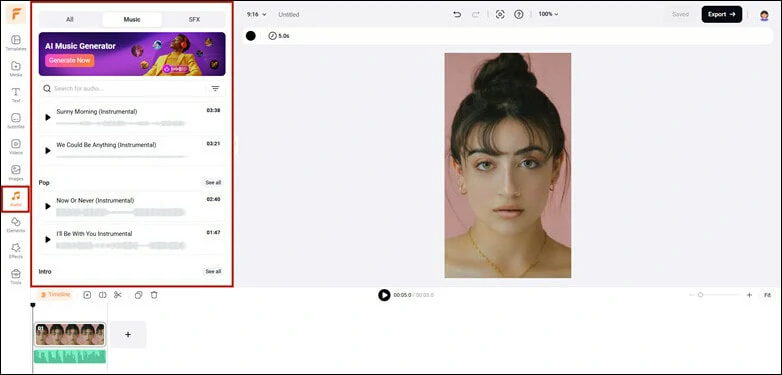
Task: Click the timeline zoom in plus
Action: (x=749, y=295)
